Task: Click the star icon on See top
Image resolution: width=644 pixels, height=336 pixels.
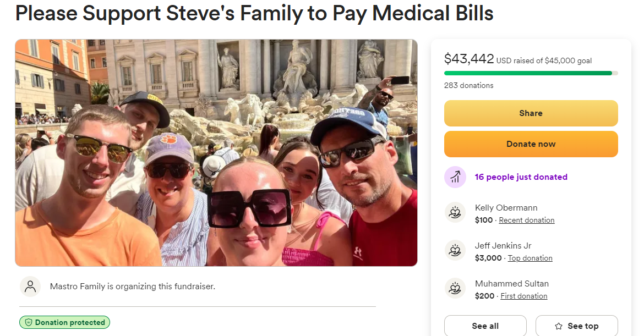Action: [559, 326]
